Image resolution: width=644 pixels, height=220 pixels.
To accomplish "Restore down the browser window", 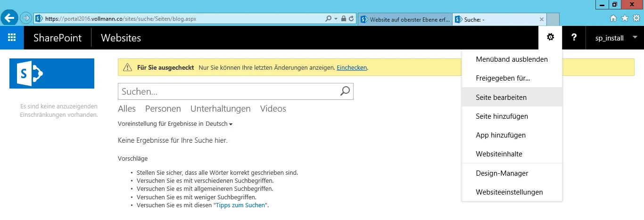I will pos(615,4).
